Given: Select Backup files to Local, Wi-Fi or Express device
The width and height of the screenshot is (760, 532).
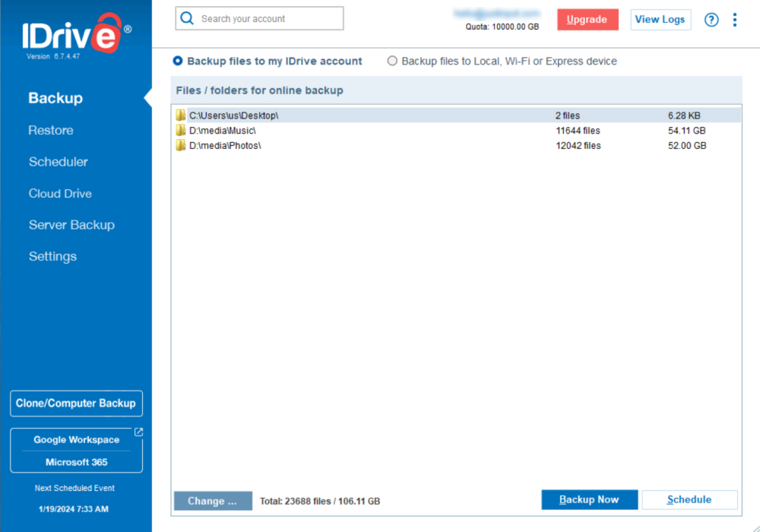Looking at the screenshot, I should 392,61.
